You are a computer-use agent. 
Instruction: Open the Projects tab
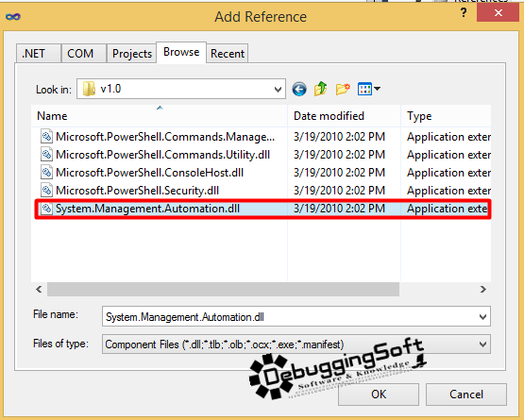131,53
